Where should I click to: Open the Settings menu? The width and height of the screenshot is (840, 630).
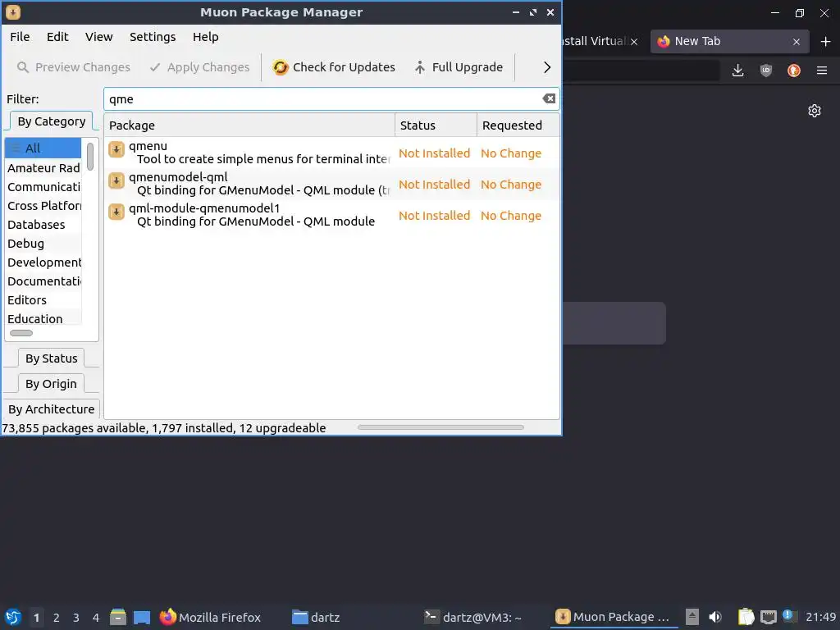click(153, 37)
